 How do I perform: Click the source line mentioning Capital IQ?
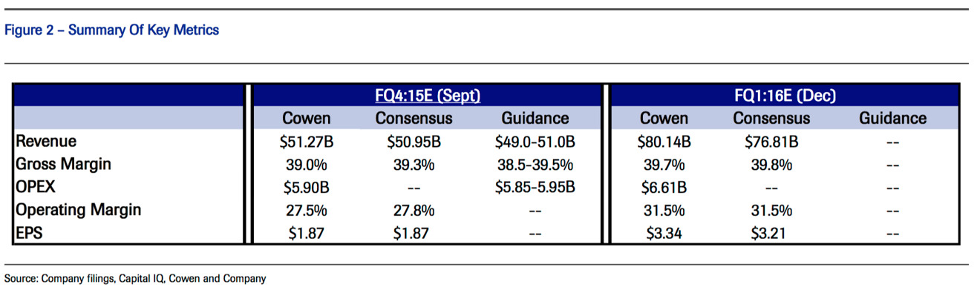135,279
